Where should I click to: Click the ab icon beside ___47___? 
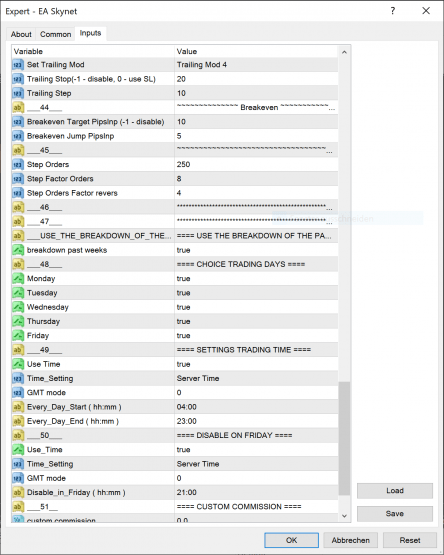18,222
